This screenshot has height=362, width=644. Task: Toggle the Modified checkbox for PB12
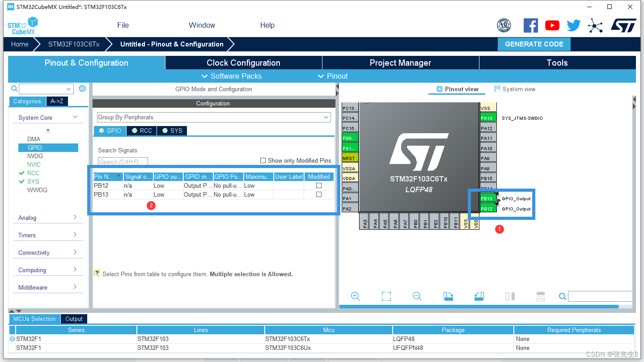click(x=319, y=185)
